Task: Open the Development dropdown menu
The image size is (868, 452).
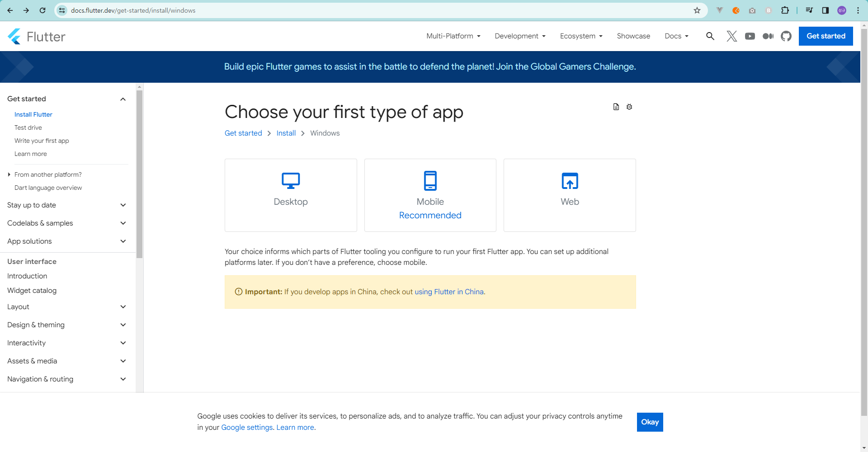Action: coord(520,36)
